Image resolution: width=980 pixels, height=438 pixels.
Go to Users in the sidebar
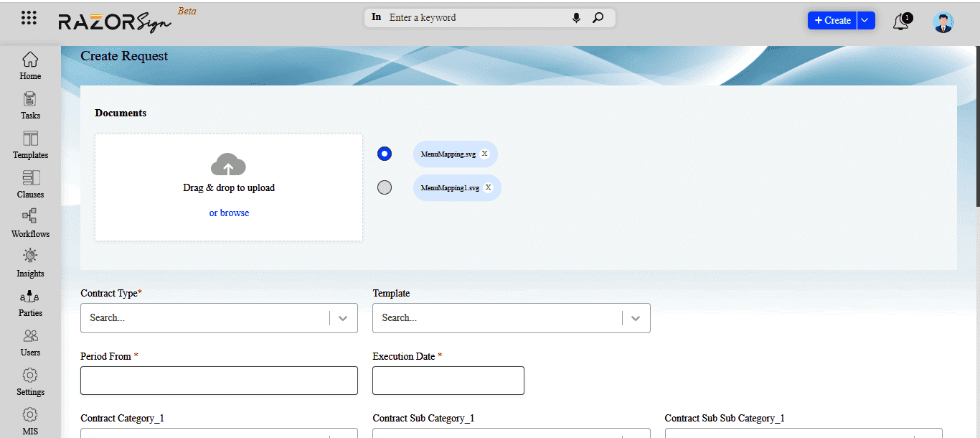(30, 342)
